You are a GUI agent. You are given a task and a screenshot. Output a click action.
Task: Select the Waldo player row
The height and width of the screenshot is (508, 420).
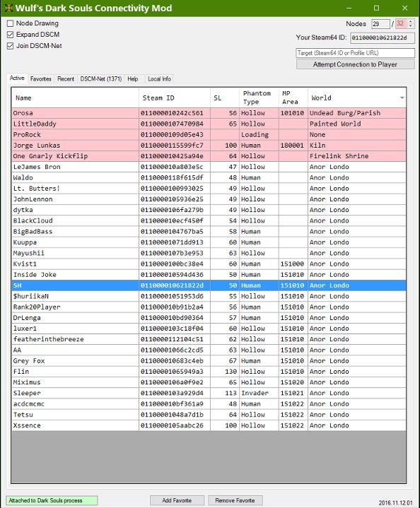pos(209,177)
